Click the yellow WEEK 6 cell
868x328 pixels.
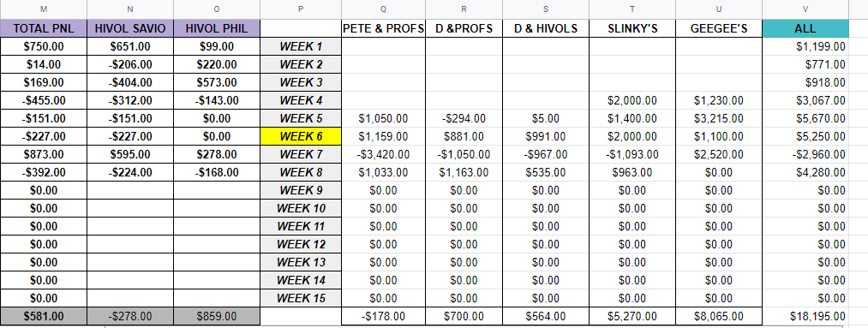click(301, 136)
